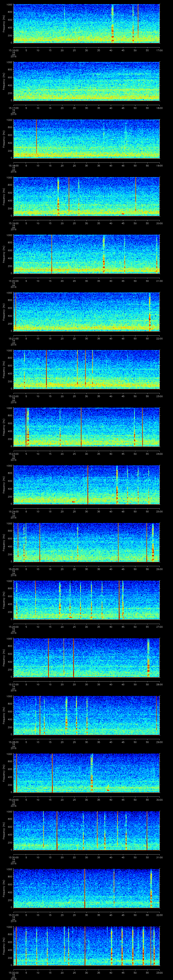
Task: Click the '15:26:00' start time label
Action: [x=13, y=627]
